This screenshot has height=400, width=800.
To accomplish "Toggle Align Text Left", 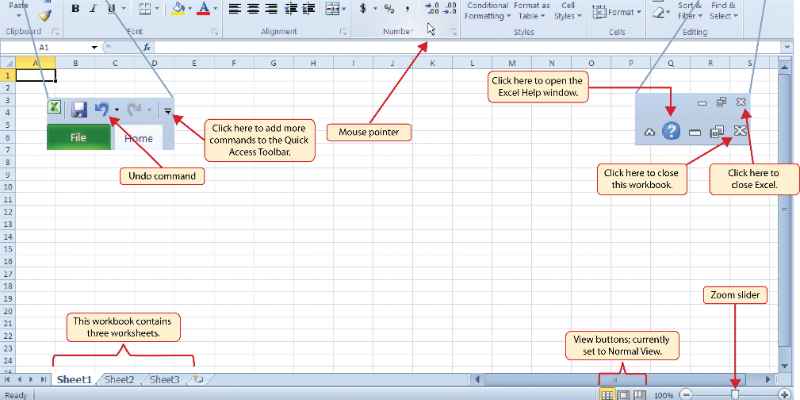I will click(x=233, y=8).
